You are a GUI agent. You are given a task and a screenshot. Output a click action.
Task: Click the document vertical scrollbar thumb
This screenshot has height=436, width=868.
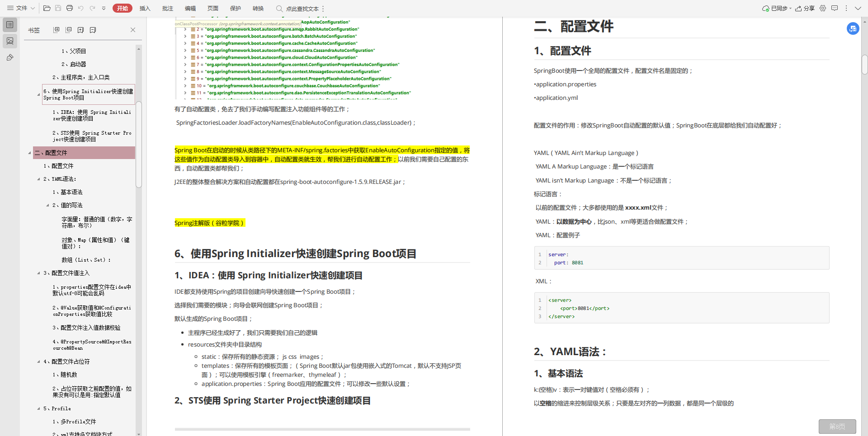(x=864, y=64)
